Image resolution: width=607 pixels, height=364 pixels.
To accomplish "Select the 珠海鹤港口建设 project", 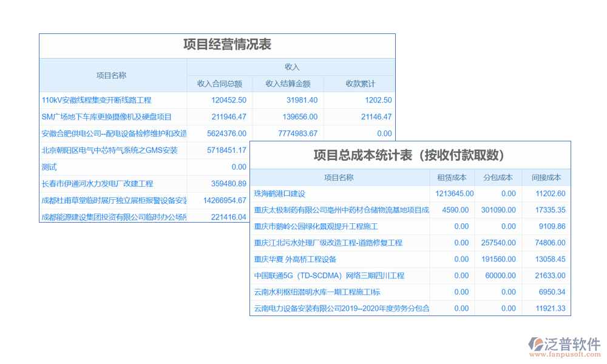I will pos(280,194).
